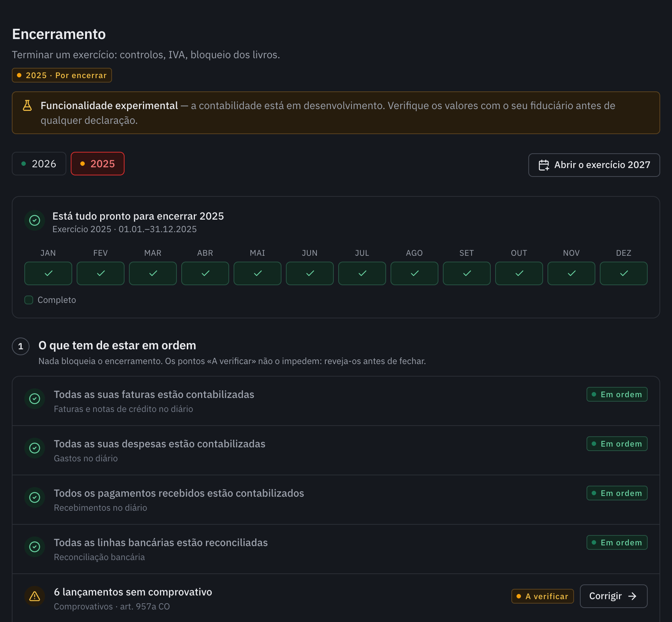The height and width of the screenshot is (622, 672).
Task: Click the 'Em ordem' badge for despesas
Action: pyautogui.click(x=617, y=444)
